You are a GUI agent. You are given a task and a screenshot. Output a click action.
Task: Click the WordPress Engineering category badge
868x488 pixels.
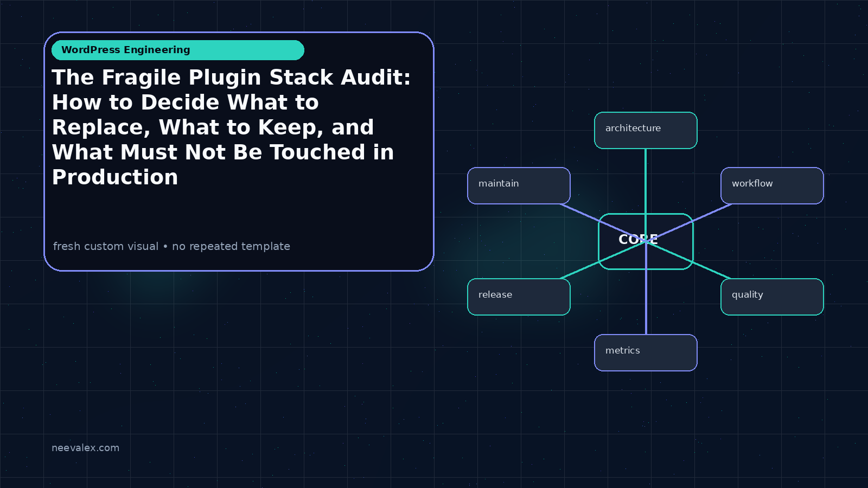pyautogui.click(x=178, y=50)
